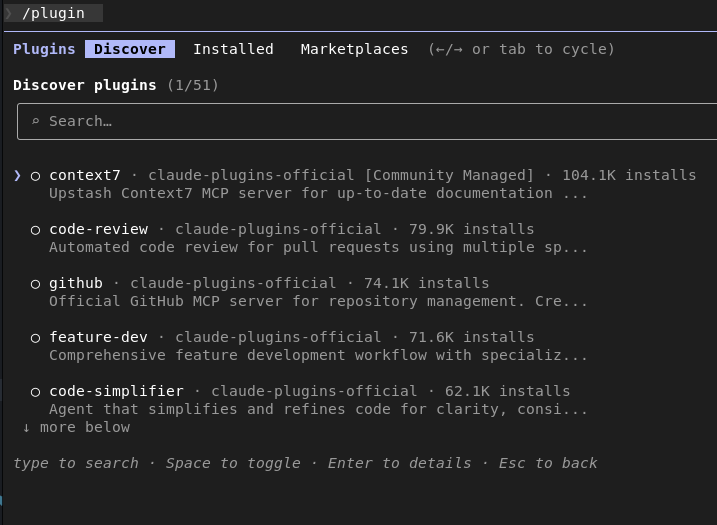
Task: Focus the Search plugins input field
Action: pos(367,121)
